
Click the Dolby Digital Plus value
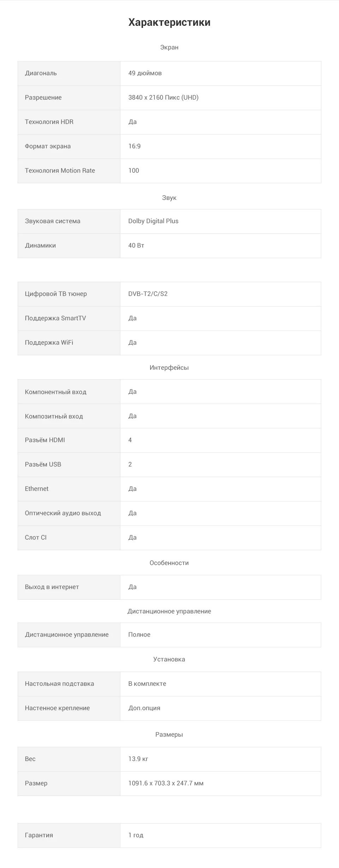153,221
